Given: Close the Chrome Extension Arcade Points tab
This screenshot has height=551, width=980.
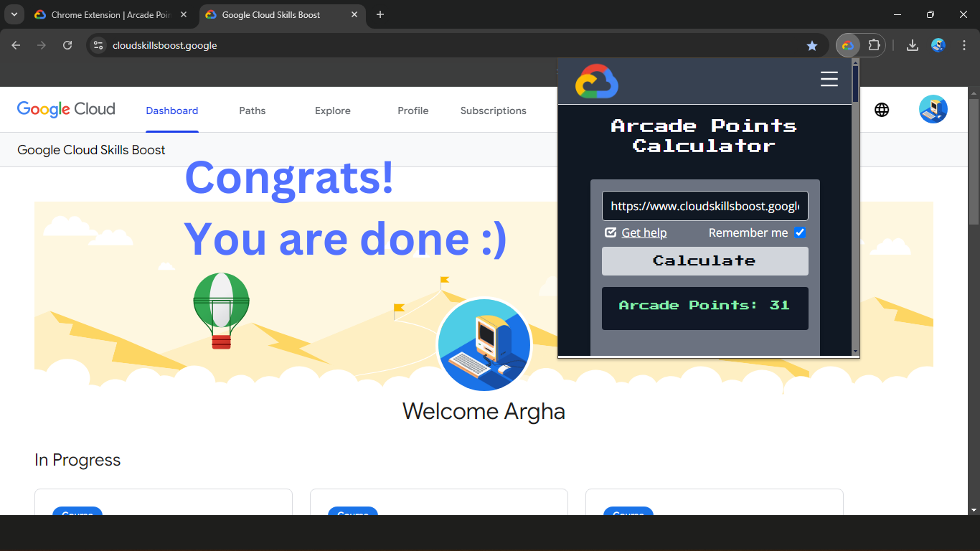Looking at the screenshot, I should pyautogui.click(x=184, y=14).
